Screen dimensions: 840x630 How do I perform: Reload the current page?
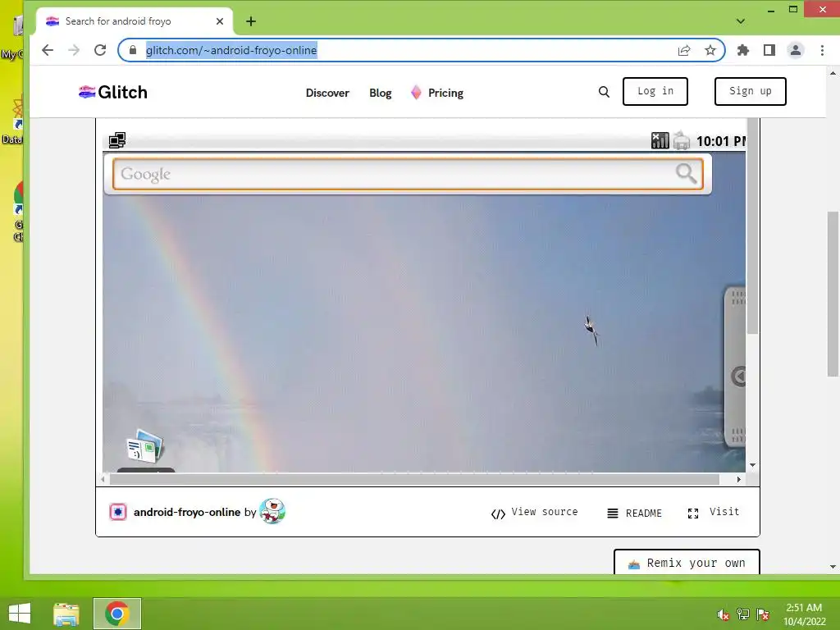point(100,50)
